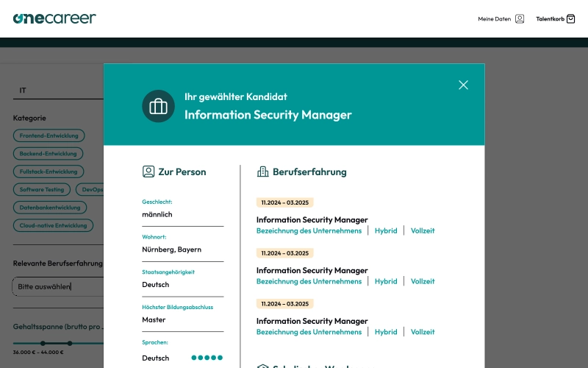
Task: Click the Talentkorb link
Action: (550, 19)
